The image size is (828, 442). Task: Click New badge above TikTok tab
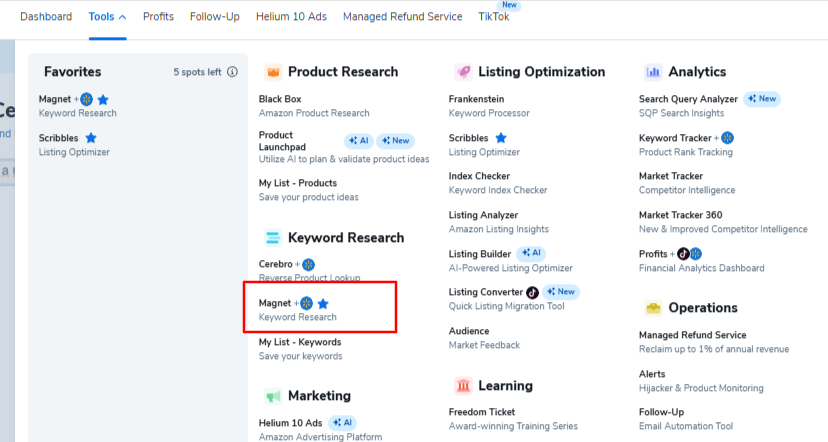click(x=510, y=5)
